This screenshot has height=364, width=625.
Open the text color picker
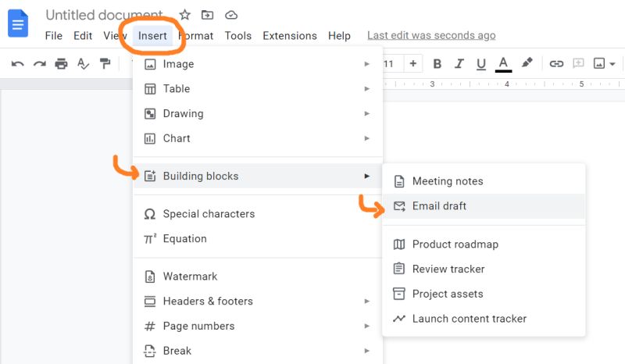pyautogui.click(x=503, y=64)
